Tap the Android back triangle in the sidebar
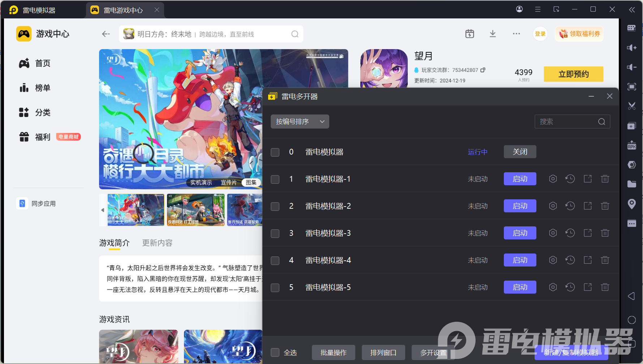 631,296
